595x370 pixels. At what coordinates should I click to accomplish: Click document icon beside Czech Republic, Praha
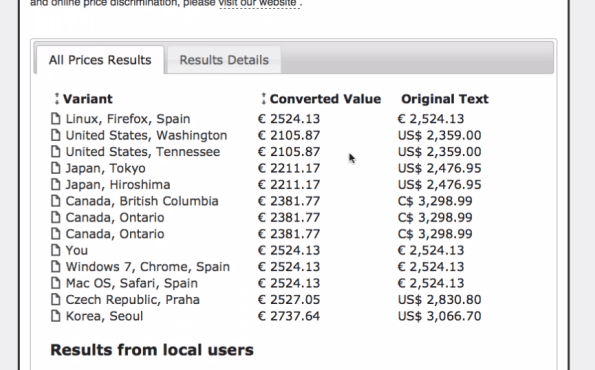tap(55, 299)
